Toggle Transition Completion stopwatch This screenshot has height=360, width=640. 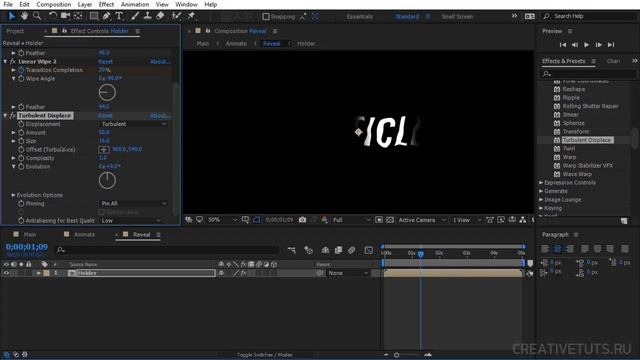tap(21, 70)
